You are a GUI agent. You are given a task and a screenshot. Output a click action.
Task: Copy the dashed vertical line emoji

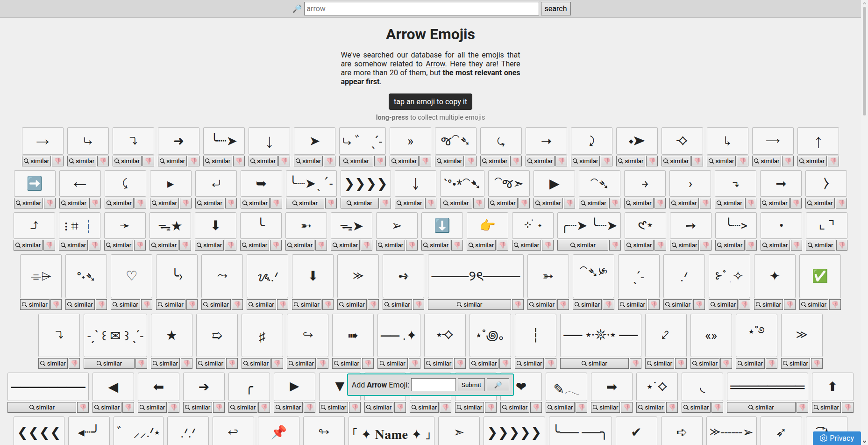[535, 335]
